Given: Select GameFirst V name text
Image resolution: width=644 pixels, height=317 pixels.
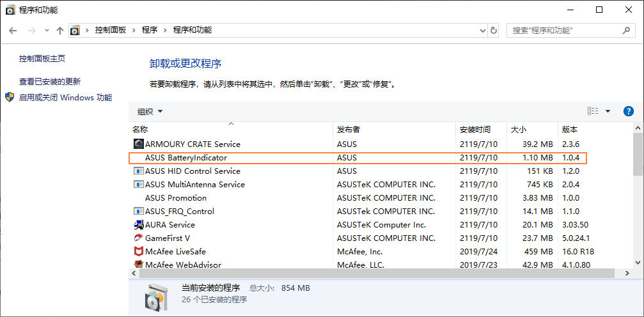Looking at the screenshot, I should [x=168, y=238].
